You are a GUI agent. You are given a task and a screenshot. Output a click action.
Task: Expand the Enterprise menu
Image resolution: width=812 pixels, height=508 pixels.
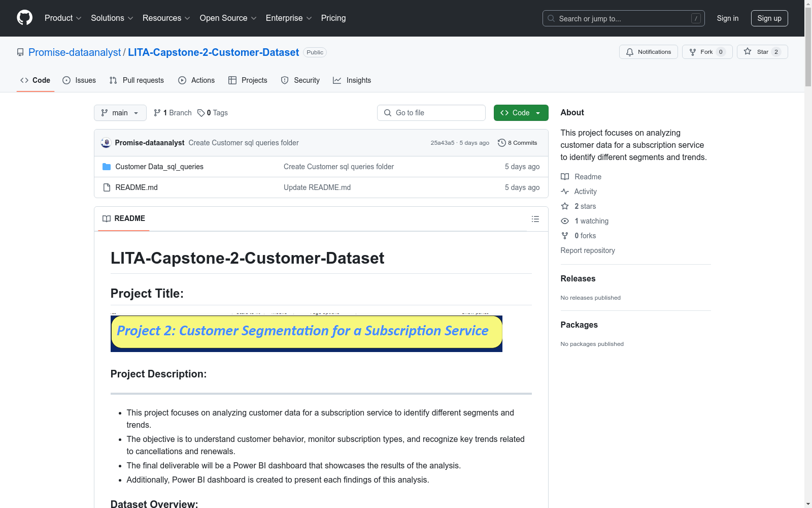pos(289,18)
